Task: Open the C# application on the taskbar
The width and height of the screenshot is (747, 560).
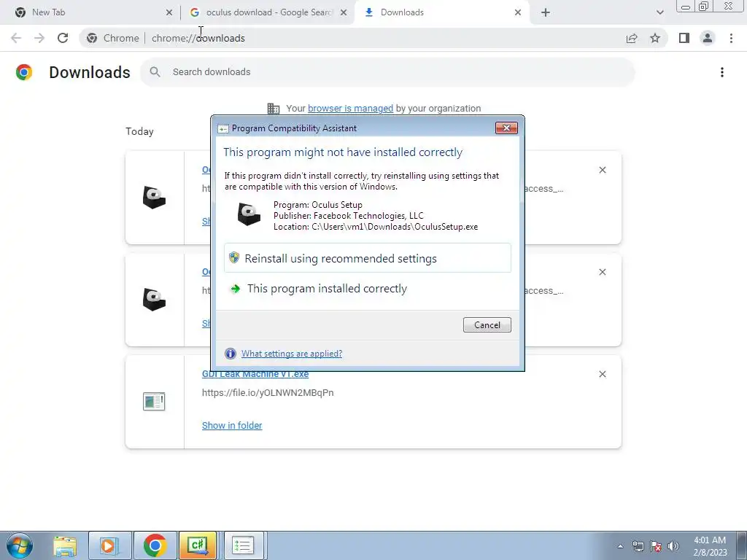Action: (x=198, y=545)
